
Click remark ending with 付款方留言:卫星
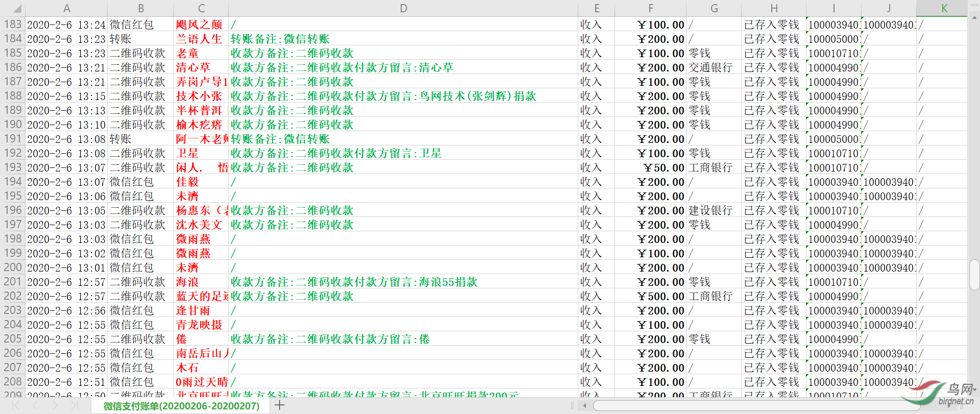(403, 153)
